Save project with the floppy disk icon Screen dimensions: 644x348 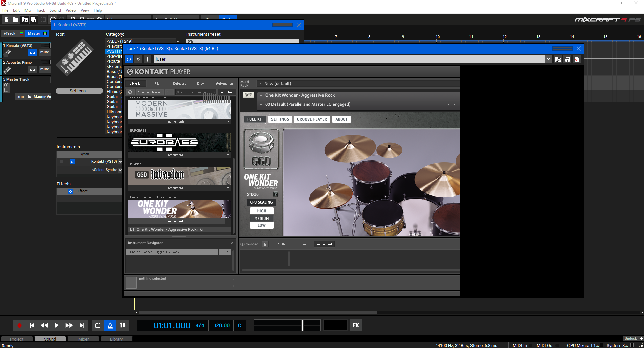34,20
